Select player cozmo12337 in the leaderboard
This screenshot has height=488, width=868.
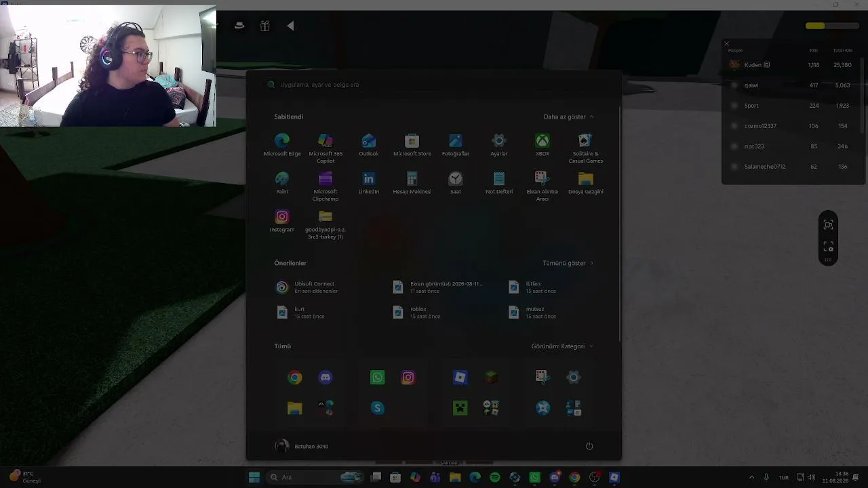[x=793, y=126]
